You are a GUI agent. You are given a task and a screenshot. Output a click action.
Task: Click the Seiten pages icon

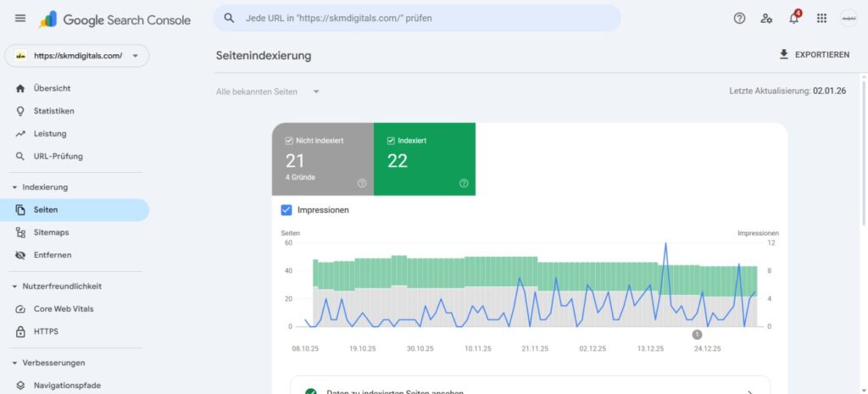pyautogui.click(x=20, y=210)
